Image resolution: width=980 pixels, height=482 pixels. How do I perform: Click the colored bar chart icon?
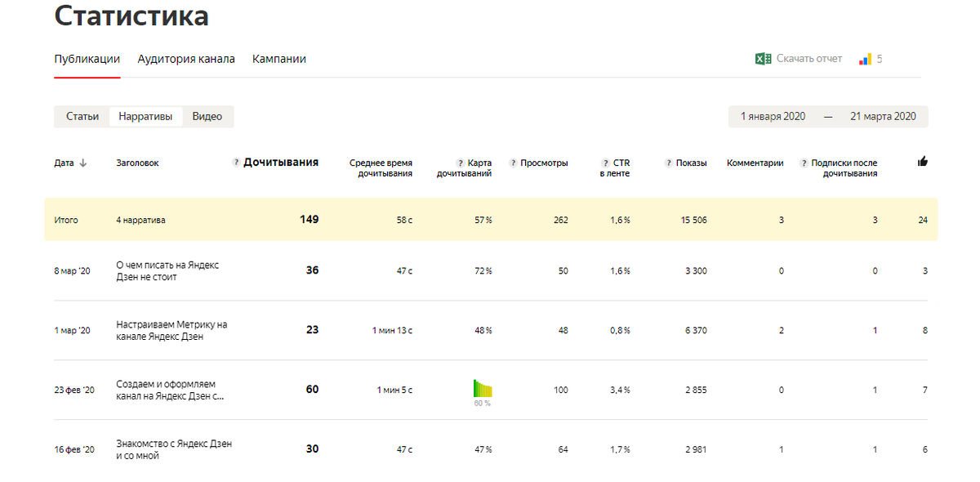(x=865, y=59)
